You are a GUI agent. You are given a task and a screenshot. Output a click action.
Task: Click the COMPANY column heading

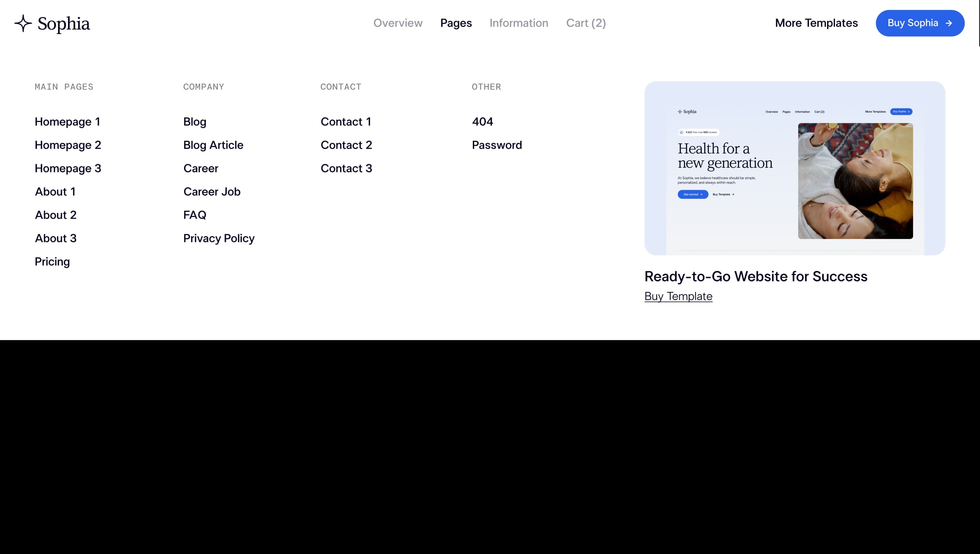[x=204, y=87]
